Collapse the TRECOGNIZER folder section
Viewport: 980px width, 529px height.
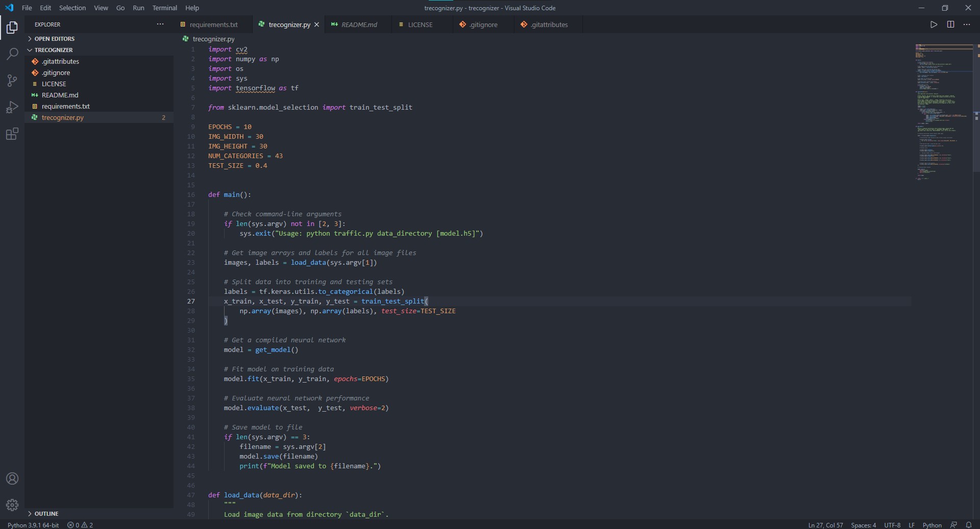click(x=53, y=50)
